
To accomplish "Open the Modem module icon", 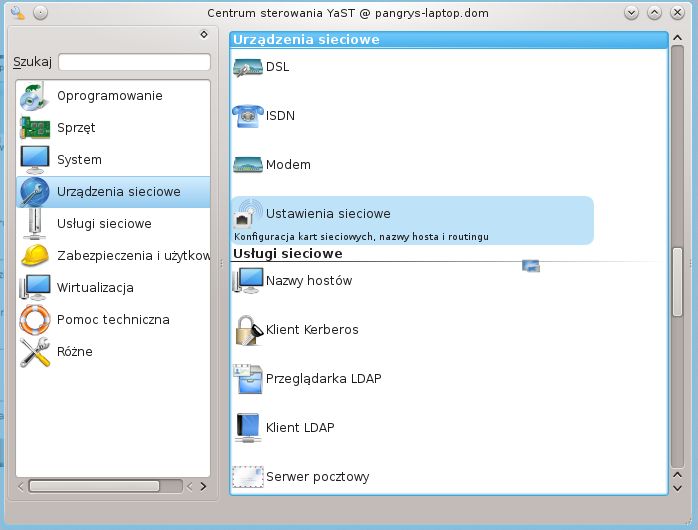I will pos(248,165).
